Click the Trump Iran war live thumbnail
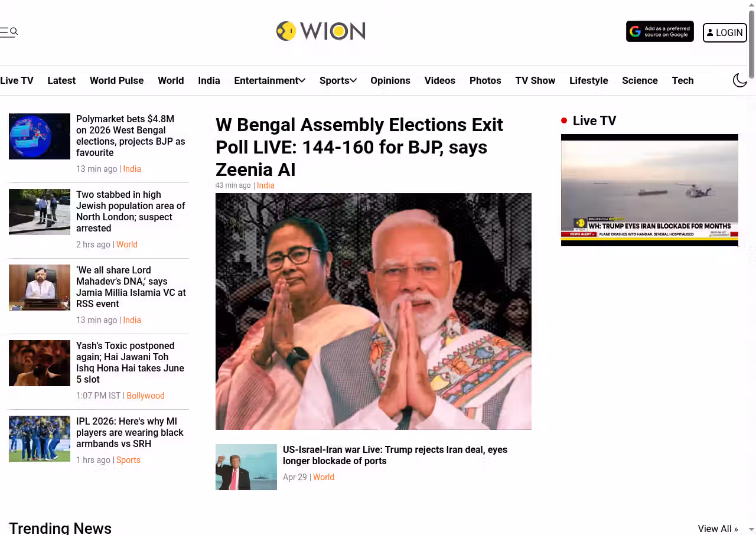Viewport: 756px width, 535px height. 246,467
